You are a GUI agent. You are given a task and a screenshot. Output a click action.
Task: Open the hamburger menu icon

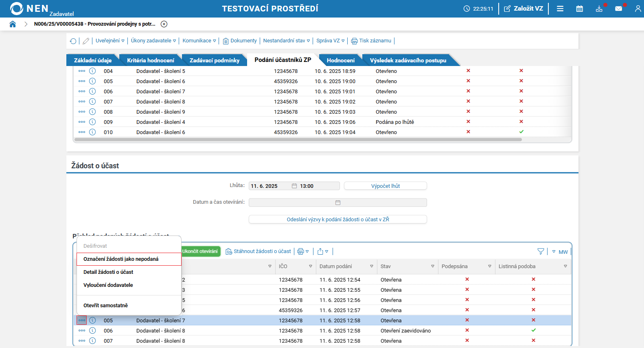pyautogui.click(x=560, y=9)
